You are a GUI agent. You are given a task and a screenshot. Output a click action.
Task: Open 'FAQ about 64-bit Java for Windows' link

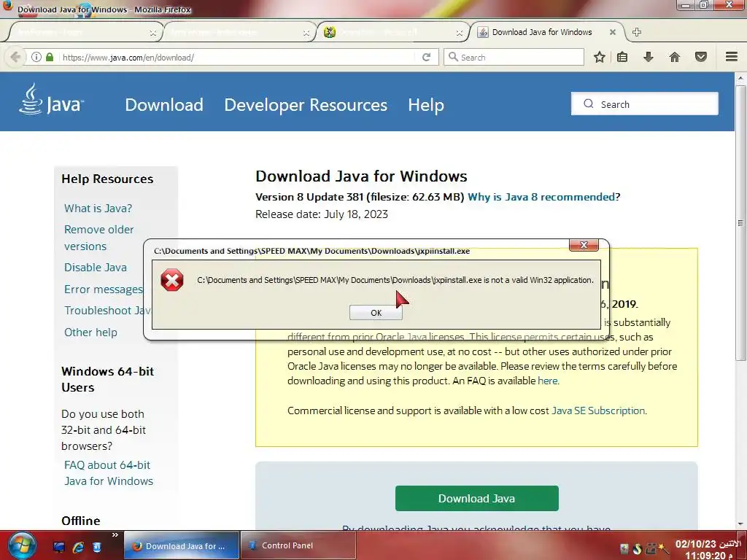pyautogui.click(x=109, y=472)
